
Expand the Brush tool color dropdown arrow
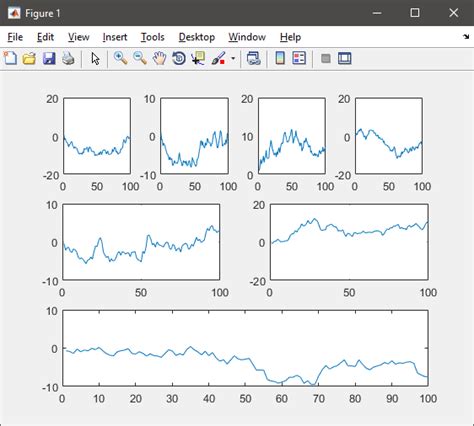pos(233,59)
